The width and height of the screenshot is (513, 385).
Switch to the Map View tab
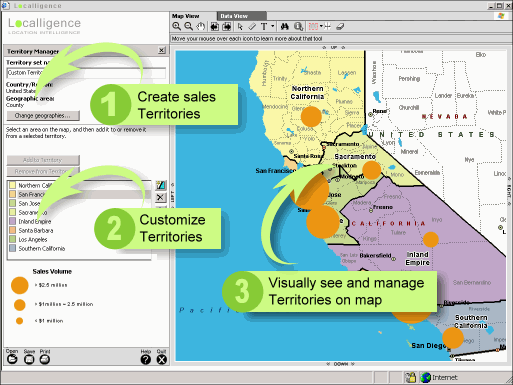click(185, 16)
